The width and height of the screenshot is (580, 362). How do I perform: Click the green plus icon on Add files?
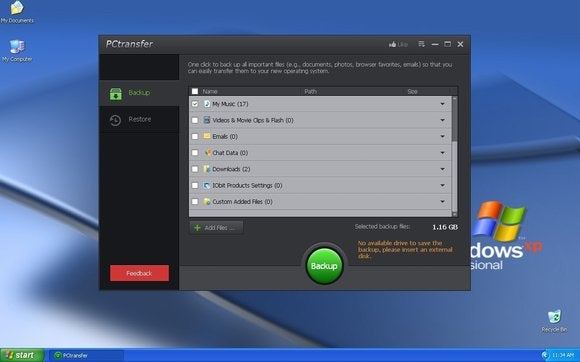(x=198, y=228)
